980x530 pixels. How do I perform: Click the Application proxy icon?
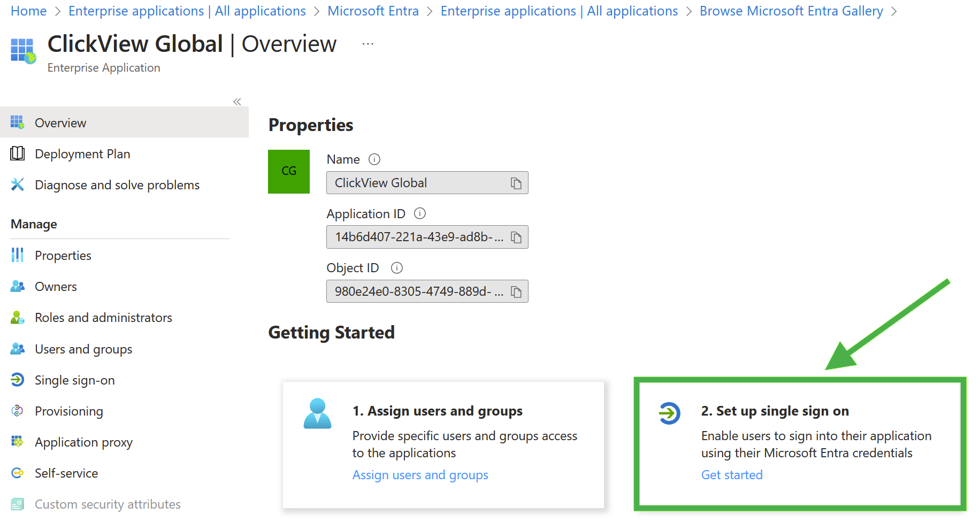pos(17,442)
